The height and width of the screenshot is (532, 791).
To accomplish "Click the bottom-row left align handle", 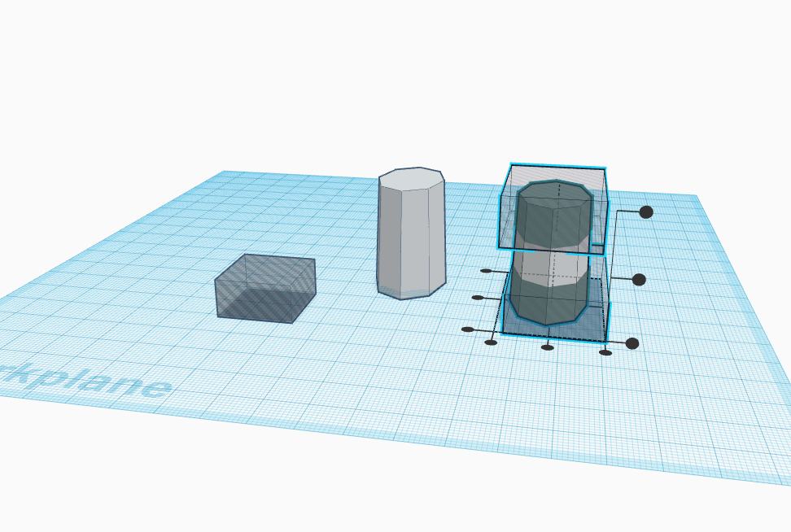I will [491, 343].
